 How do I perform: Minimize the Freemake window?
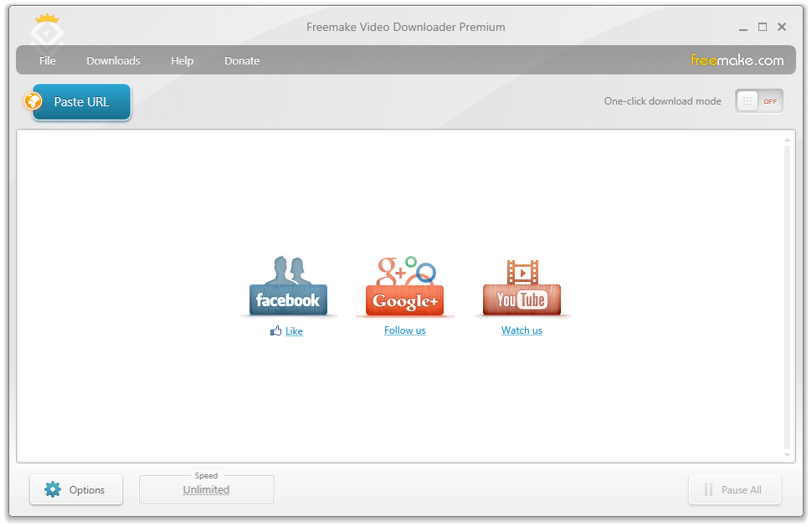743,28
